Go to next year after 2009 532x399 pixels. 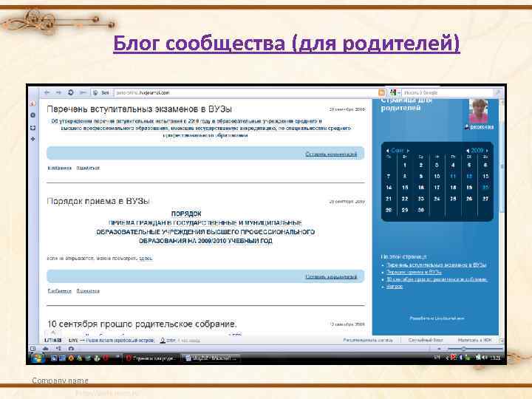[487, 150]
